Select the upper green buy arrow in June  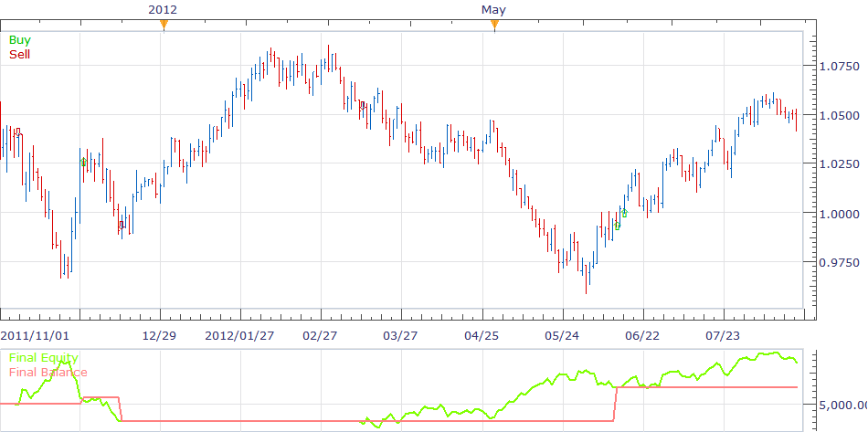(x=624, y=213)
